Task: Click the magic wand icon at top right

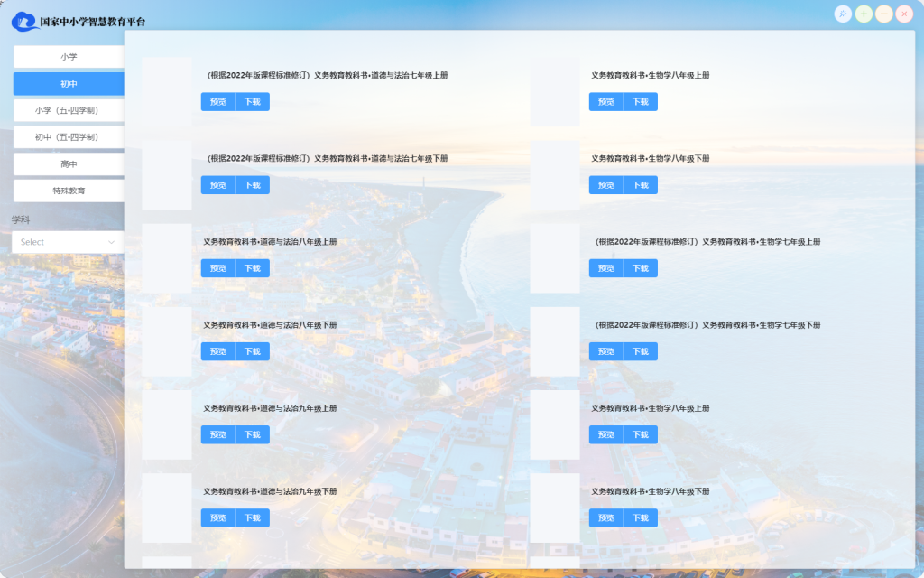Action: click(x=843, y=14)
